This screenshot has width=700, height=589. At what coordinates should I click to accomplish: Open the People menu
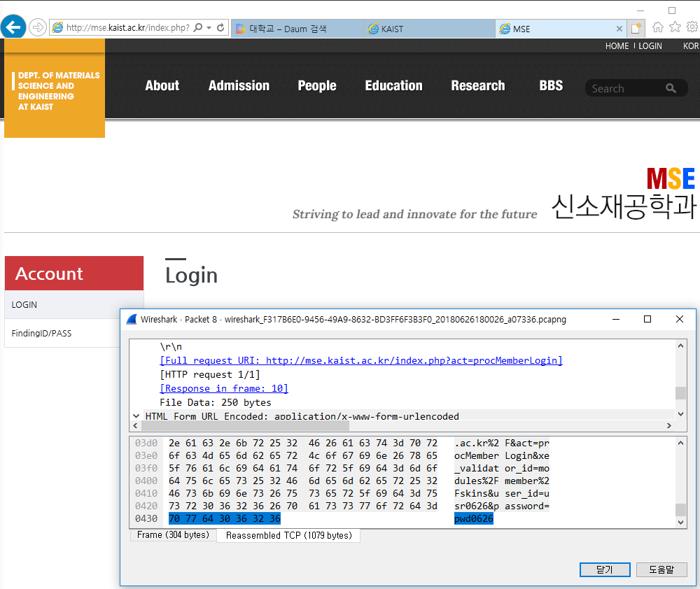coord(317,85)
